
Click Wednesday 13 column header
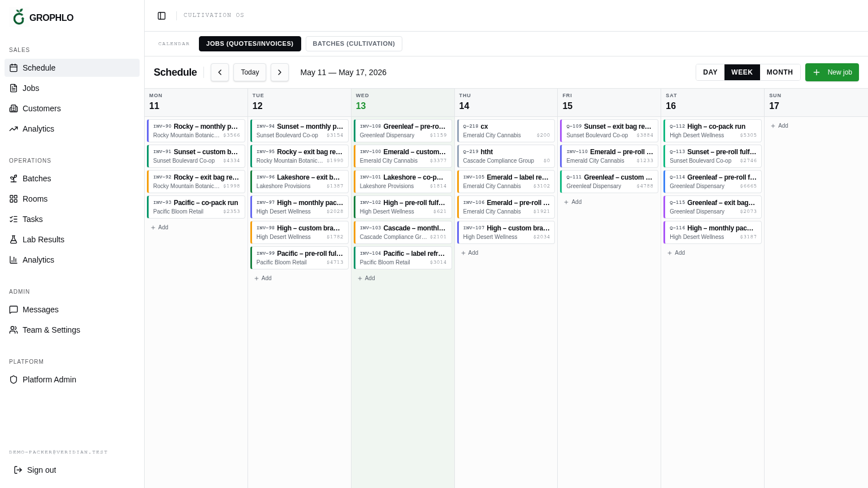(x=403, y=103)
